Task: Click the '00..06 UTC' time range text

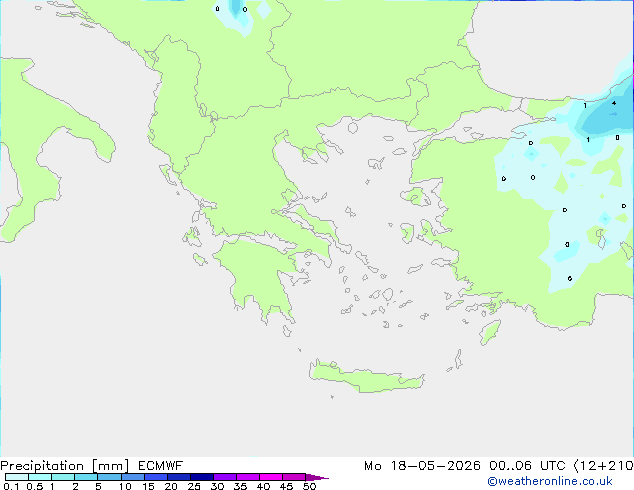Action: [527, 466]
